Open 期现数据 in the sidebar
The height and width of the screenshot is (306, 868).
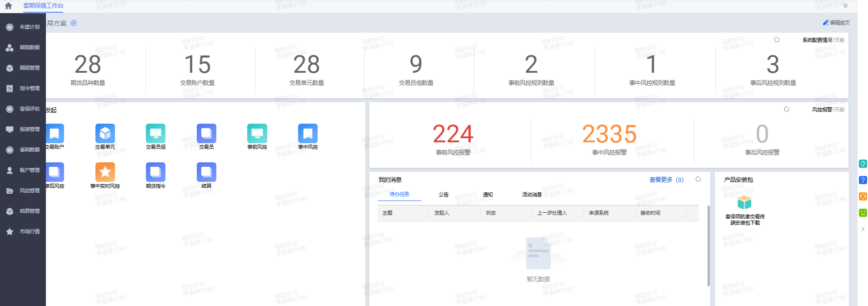(23, 47)
